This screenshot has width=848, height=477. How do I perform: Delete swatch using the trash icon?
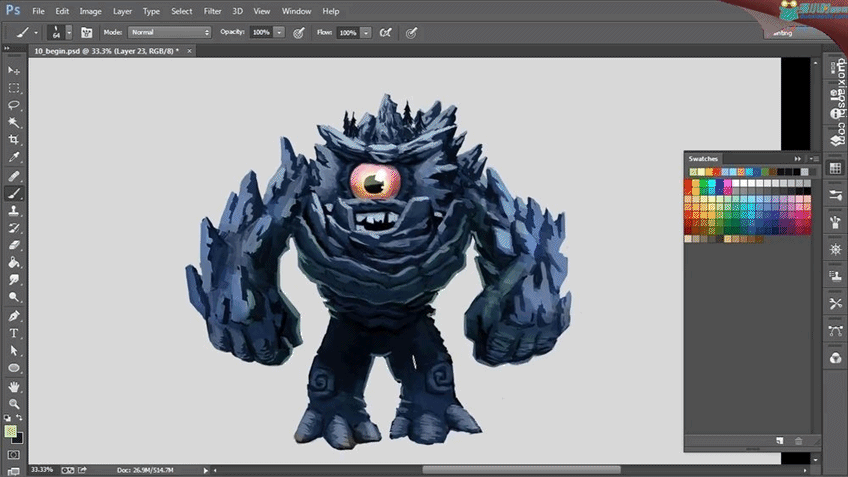[799, 441]
